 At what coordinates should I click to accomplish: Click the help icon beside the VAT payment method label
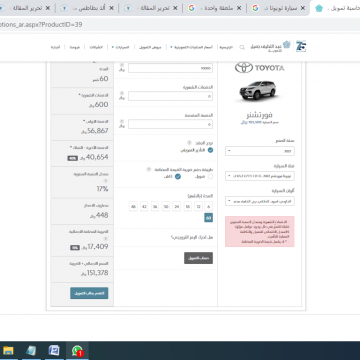click(149, 169)
